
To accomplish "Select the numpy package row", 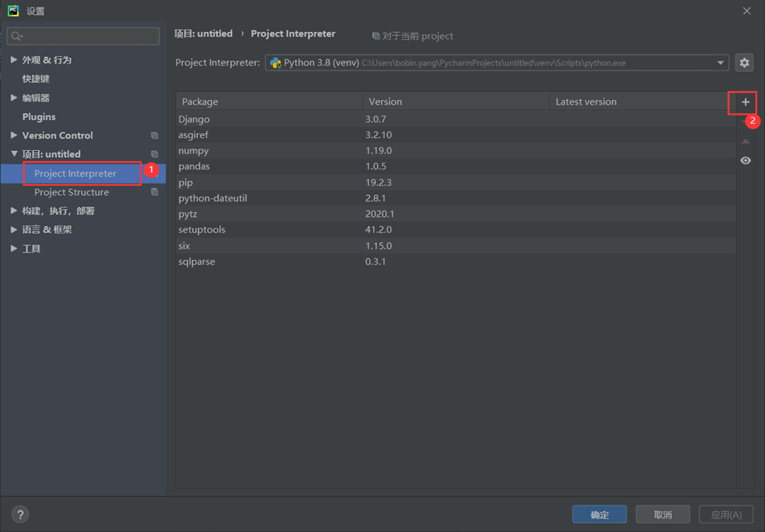I will coord(456,150).
